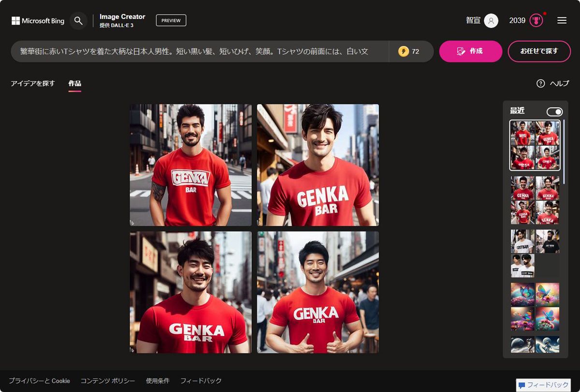Open the tattooed man GENKA BAR image
Screen dimensions: 580x392
[191, 165]
